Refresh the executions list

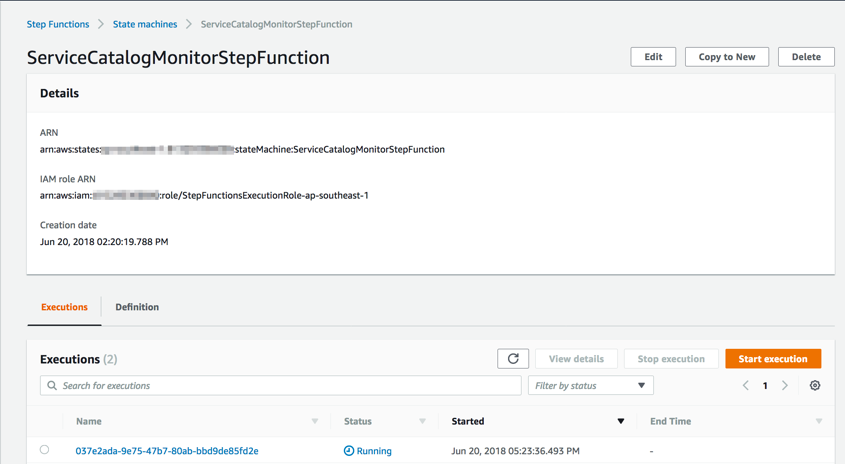click(512, 359)
